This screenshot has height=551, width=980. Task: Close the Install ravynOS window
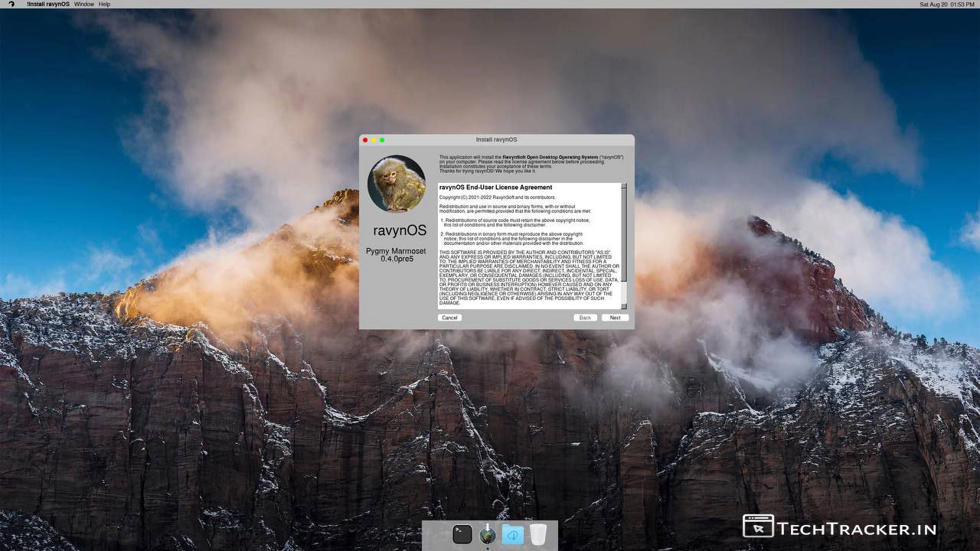coord(365,140)
